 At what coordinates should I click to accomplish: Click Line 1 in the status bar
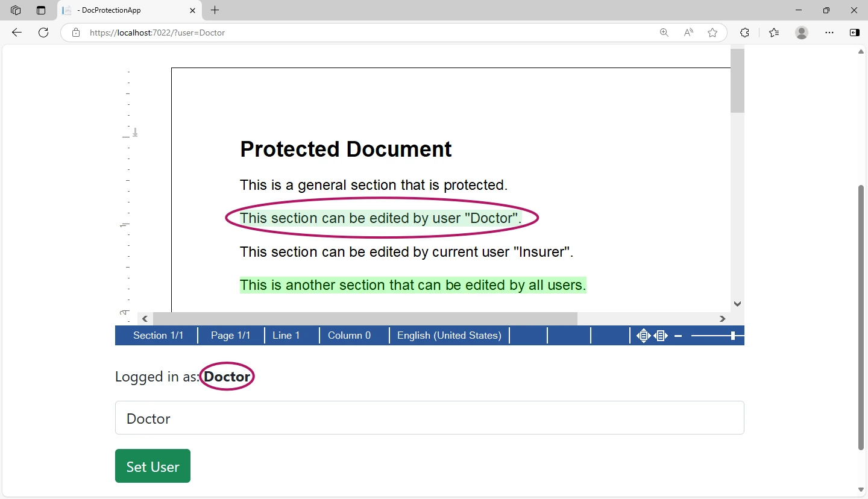pos(286,336)
